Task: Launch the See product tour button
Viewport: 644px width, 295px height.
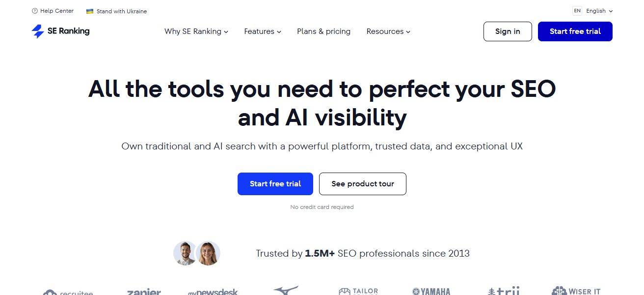Action: point(363,184)
